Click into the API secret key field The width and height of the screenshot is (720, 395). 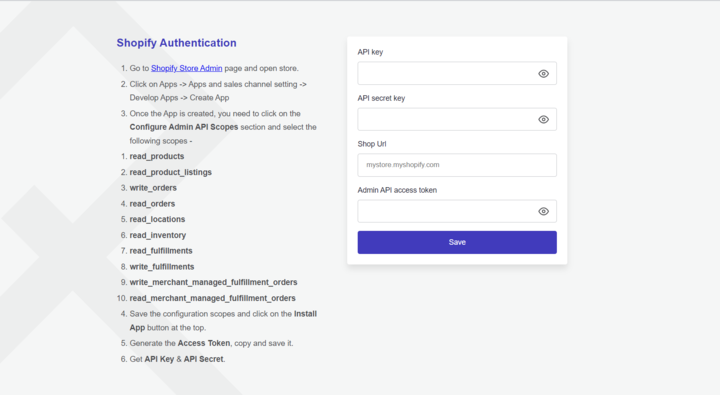pos(457,119)
